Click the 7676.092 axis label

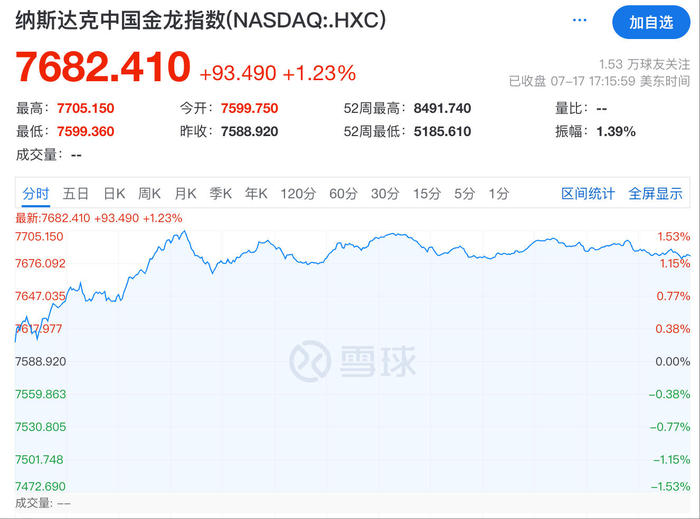40,263
